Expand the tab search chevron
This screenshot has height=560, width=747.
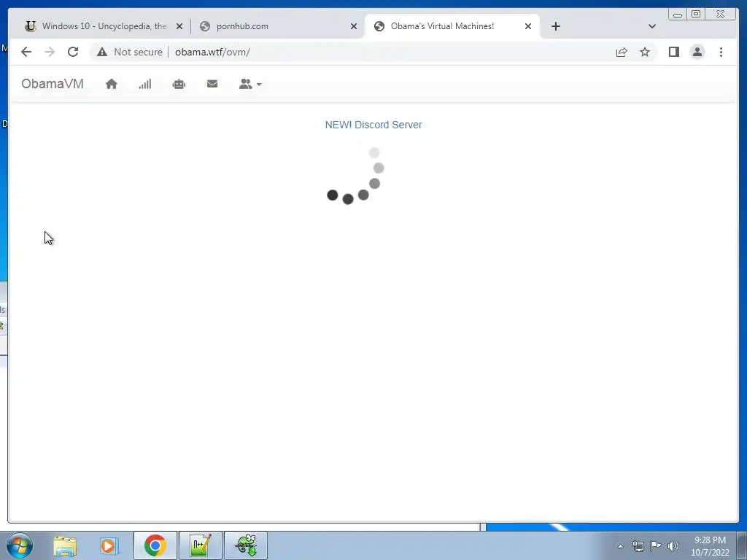[x=652, y=26]
